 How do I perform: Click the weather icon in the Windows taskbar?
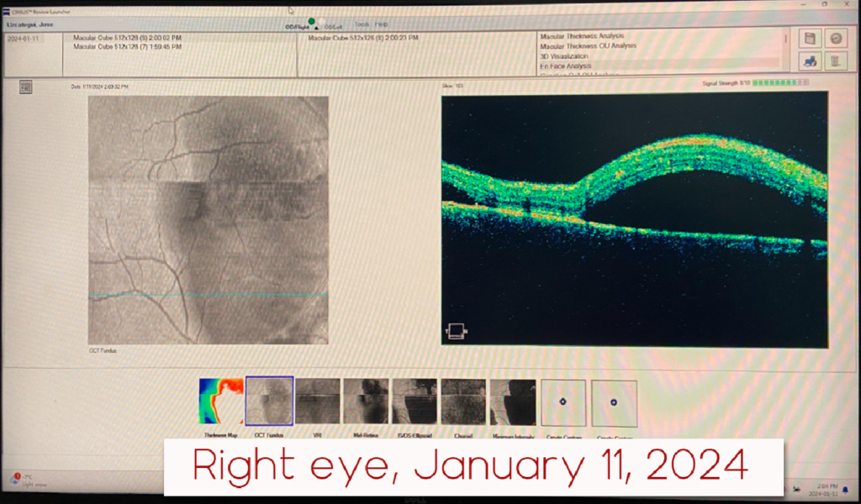click(x=15, y=480)
